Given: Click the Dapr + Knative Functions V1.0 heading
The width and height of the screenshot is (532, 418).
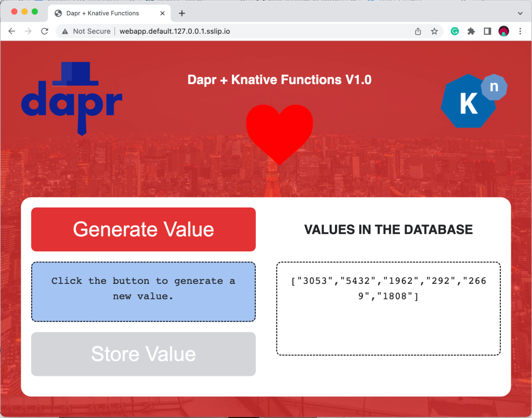Looking at the screenshot, I should tap(280, 80).
